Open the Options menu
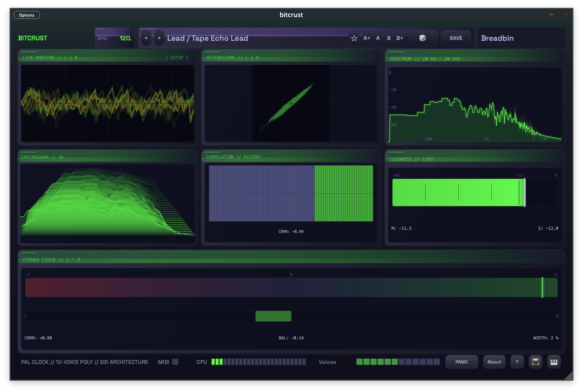Screen dimensions: 583x392 26,14
